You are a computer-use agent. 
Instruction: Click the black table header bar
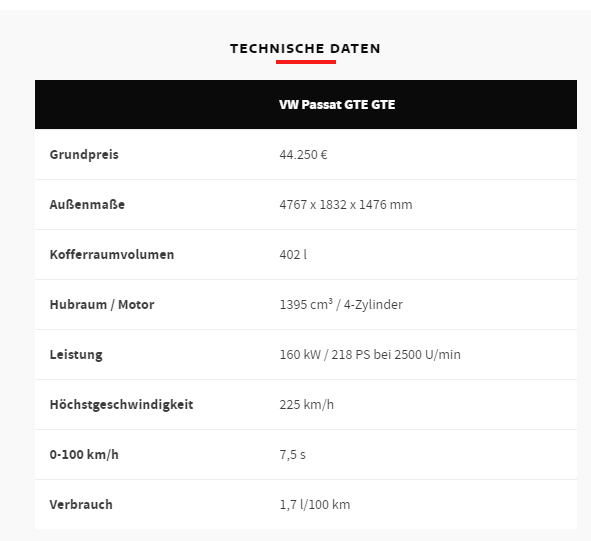pos(306,104)
